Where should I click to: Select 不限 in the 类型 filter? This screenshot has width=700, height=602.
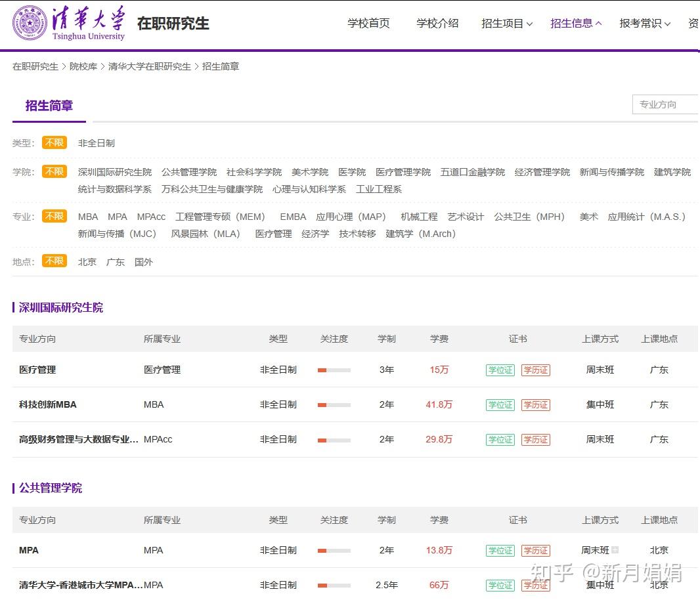55,143
